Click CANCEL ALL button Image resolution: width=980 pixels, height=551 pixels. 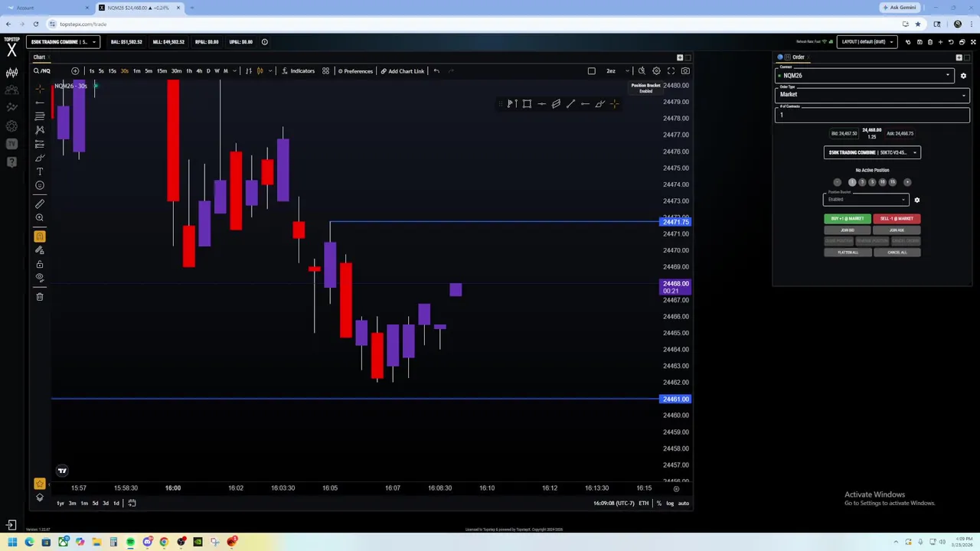(897, 253)
